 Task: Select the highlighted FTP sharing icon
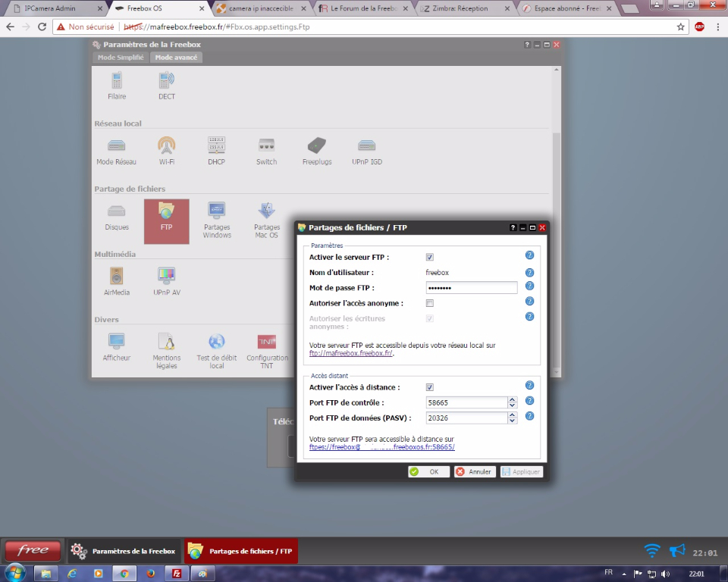[167, 221]
